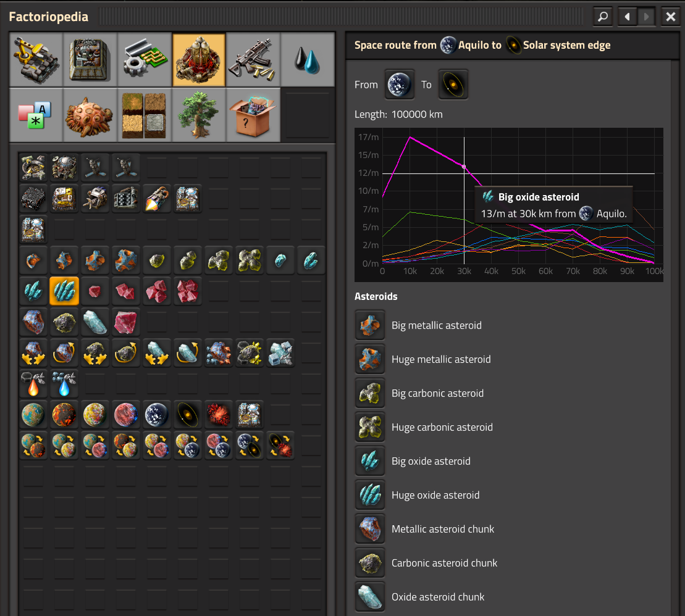Open the Enemies category tab
Image resolution: width=685 pixels, height=616 pixels.
coord(90,115)
